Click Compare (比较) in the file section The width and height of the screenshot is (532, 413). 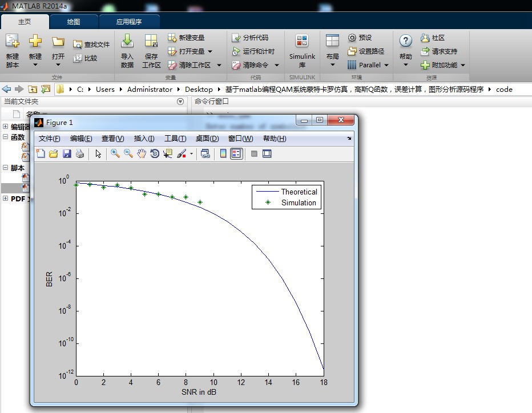[x=86, y=58]
